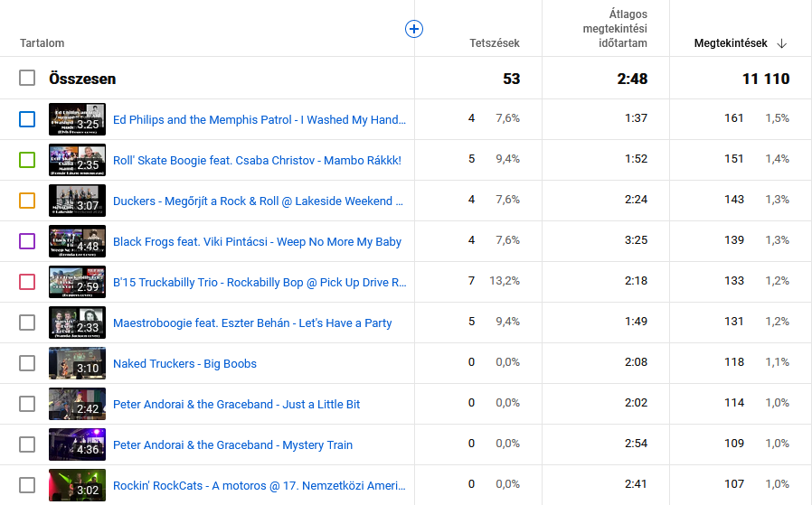The height and width of the screenshot is (505, 812).
Task: Click the Naked Truckers video thumbnail
Action: tap(77, 363)
